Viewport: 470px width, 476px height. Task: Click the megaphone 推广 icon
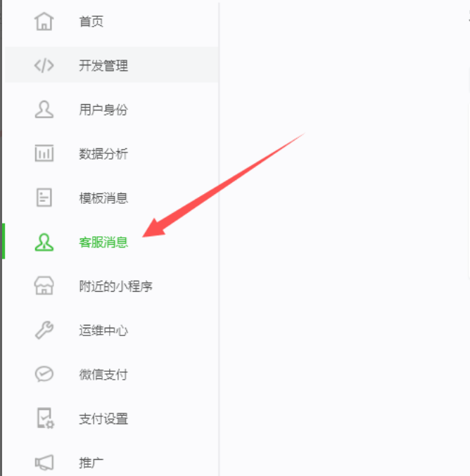tap(44, 463)
